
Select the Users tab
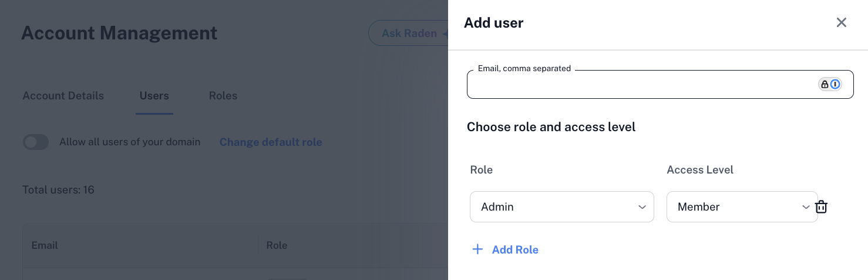pyautogui.click(x=154, y=96)
